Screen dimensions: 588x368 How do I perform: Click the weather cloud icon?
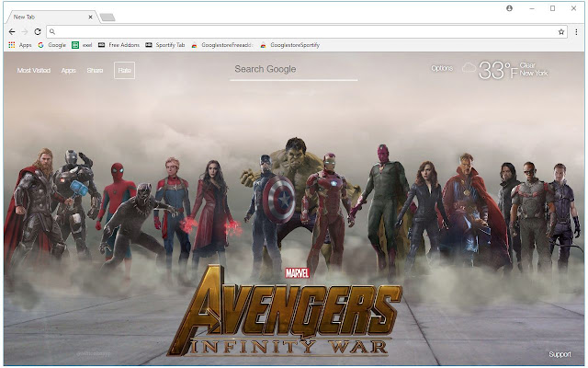click(x=469, y=68)
